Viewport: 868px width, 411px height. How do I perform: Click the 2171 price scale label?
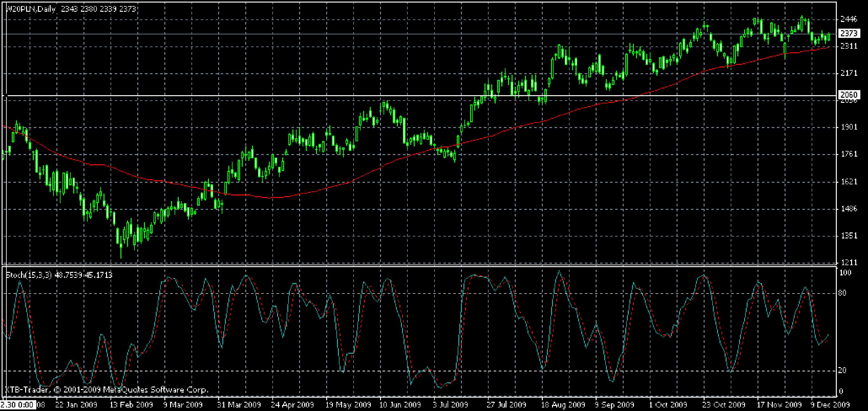849,73
